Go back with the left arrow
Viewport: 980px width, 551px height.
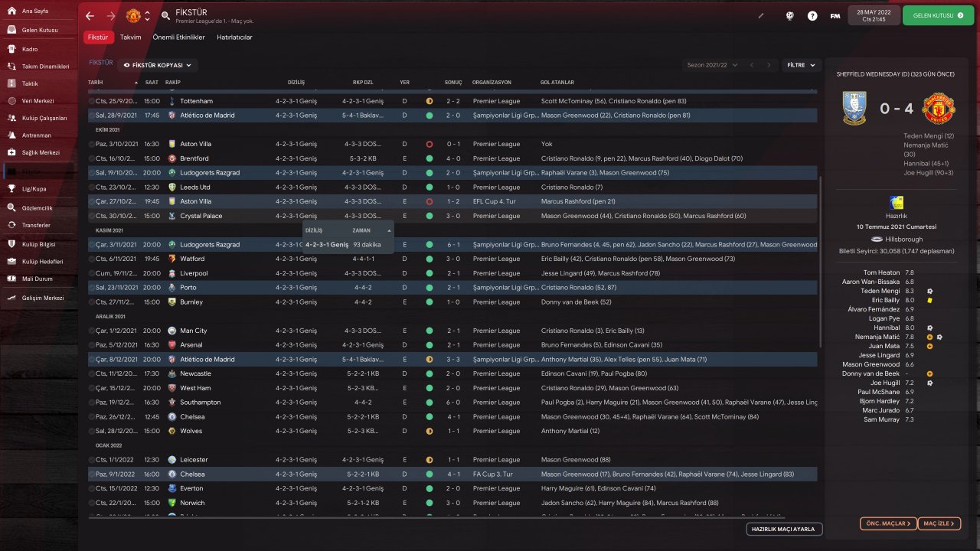point(90,15)
